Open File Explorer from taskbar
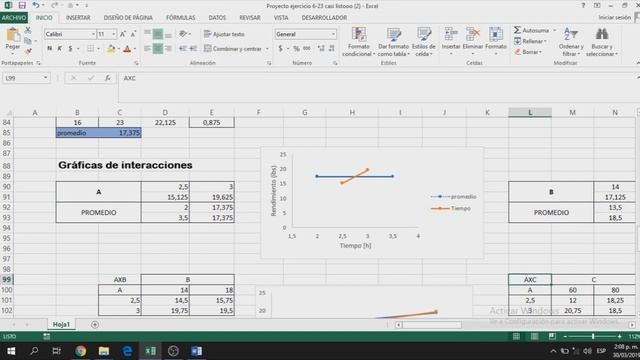The height and width of the screenshot is (360, 640). tap(104, 351)
